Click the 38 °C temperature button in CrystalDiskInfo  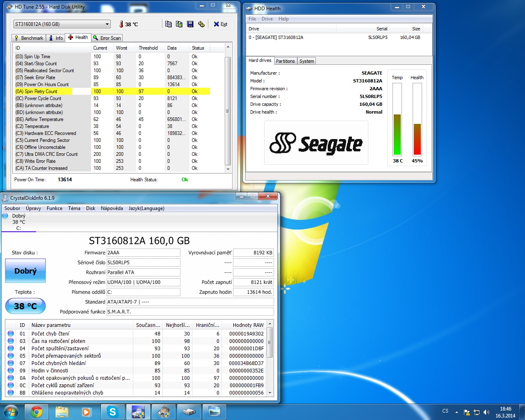[25, 306]
